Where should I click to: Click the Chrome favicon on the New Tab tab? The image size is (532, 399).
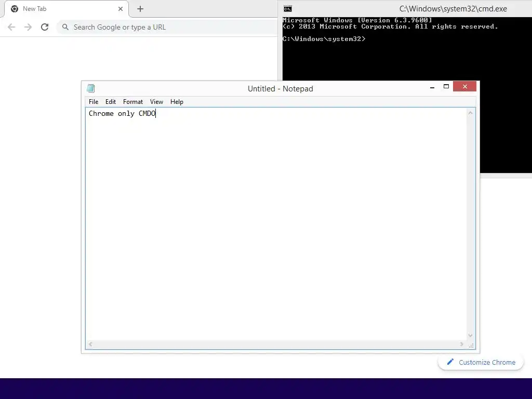(x=14, y=9)
